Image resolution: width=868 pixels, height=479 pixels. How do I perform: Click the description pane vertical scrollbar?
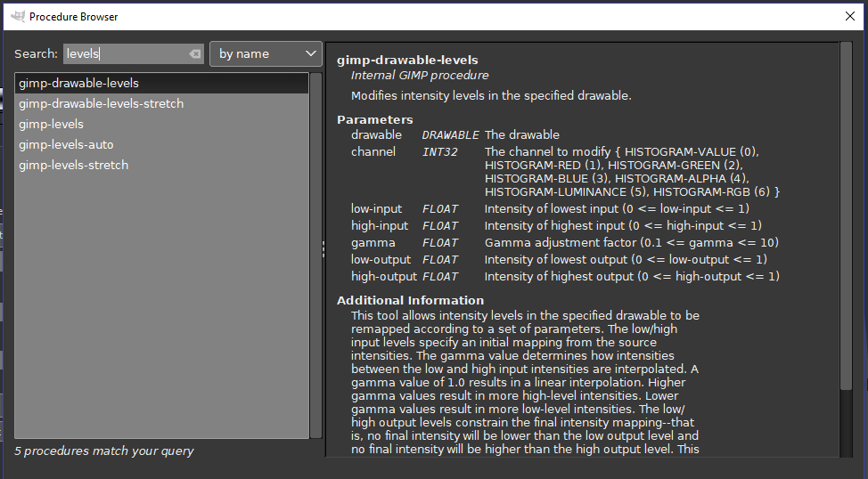point(846,215)
